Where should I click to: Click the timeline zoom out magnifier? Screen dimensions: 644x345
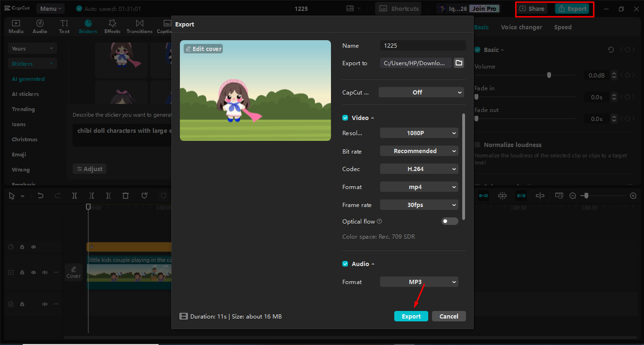(573, 196)
